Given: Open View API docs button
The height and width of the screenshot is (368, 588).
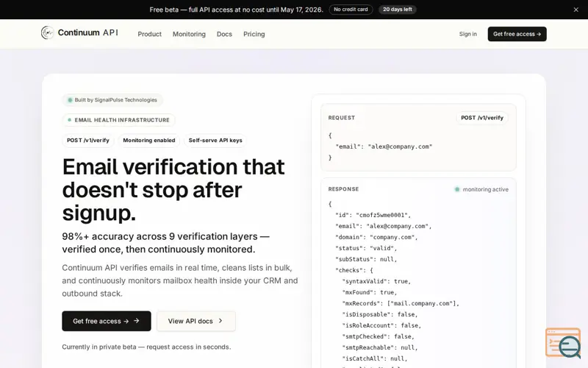Looking at the screenshot, I should pos(196,321).
